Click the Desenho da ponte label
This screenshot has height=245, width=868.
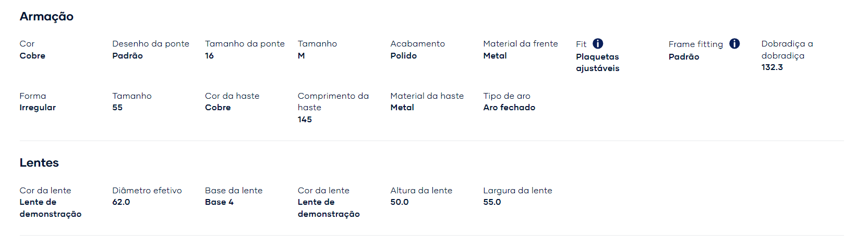151,44
